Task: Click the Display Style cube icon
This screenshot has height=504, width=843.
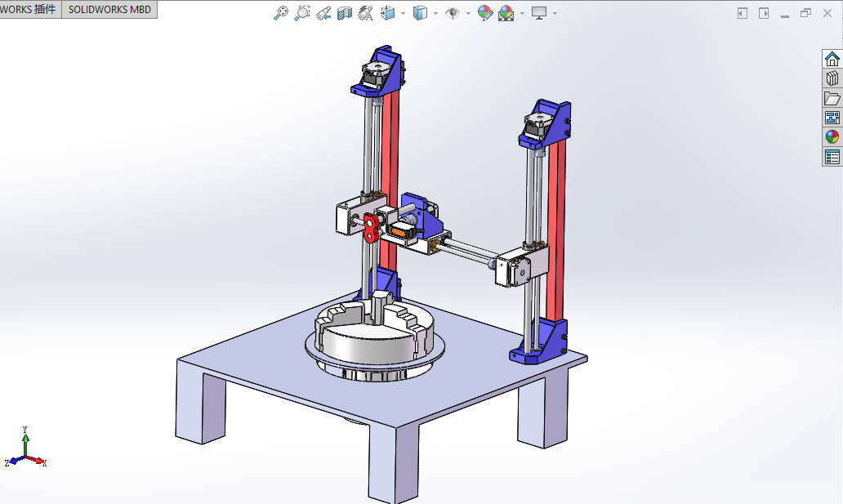Action: click(x=420, y=13)
